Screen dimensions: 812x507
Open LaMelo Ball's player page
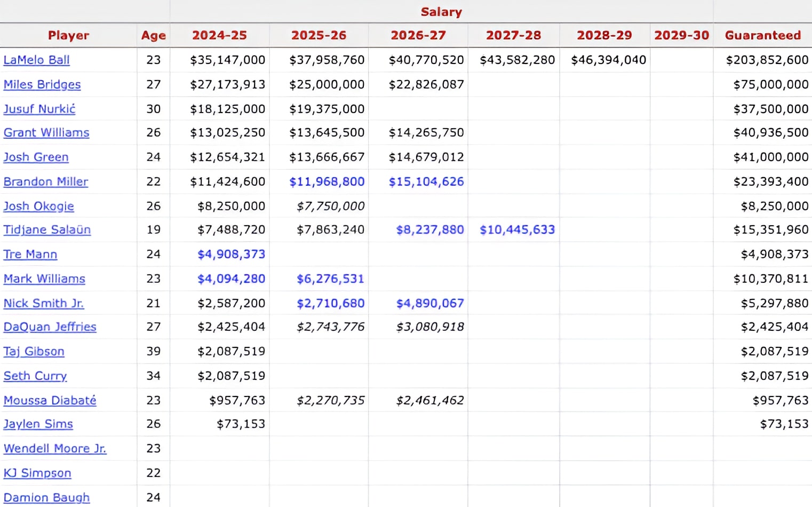coord(36,60)
